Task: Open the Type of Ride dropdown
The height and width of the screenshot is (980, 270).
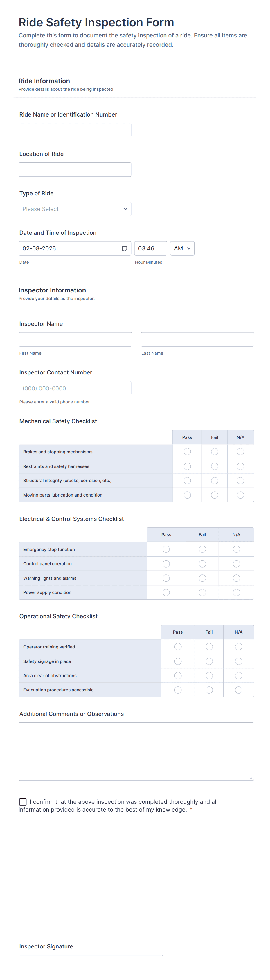Action: pos(75,209)
